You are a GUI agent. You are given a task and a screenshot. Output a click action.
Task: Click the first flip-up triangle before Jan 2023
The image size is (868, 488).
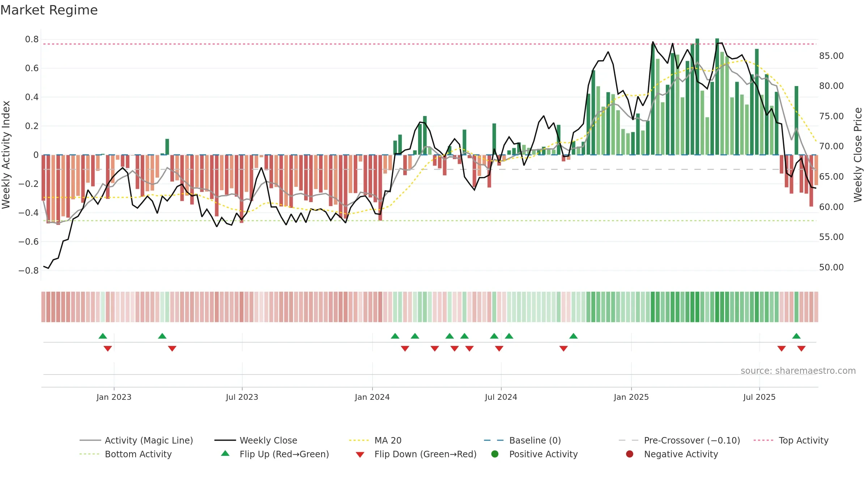[x=103, y=336]
